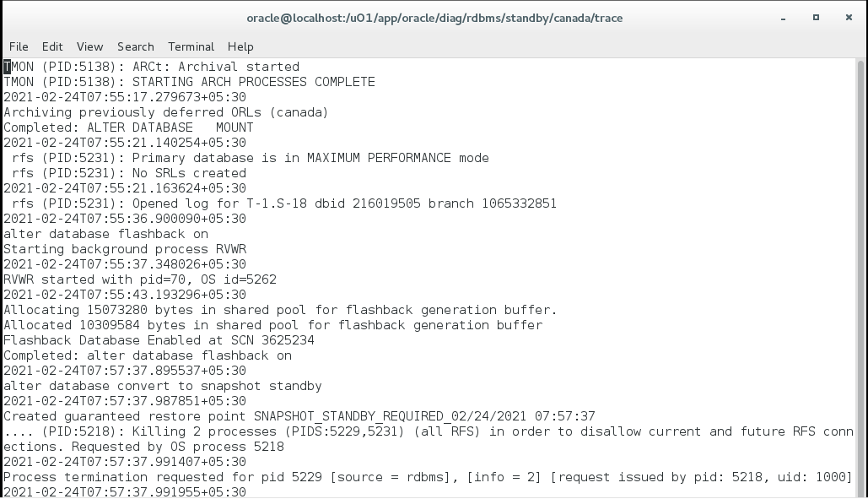Click the SNAPSHOT_STANDBY_REQUIRED restore point line
The width and height of the screenshot is (868, 499).
click(299, 415)
